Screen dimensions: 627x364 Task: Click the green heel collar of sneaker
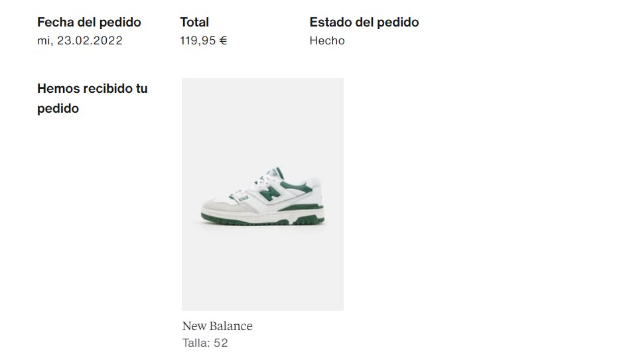click(x=297, y=186)
